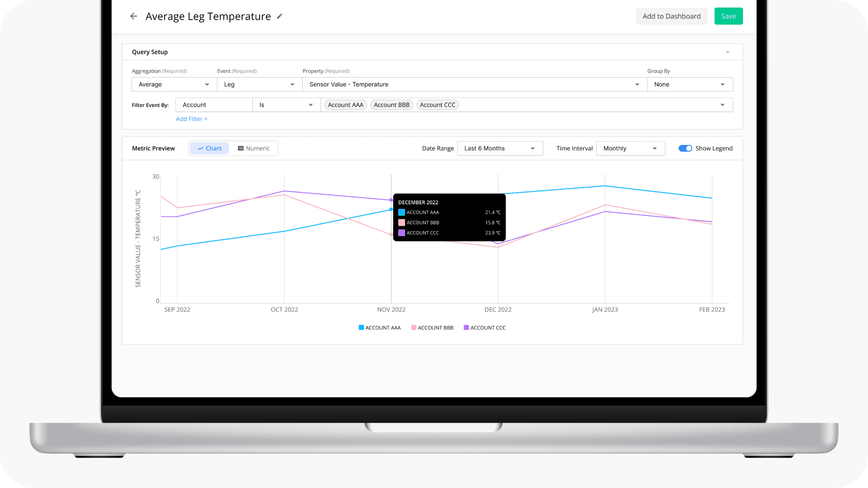Click the Add Filter + link
Image resolution: width=868 pixels, height=488 pixels.
191,119
